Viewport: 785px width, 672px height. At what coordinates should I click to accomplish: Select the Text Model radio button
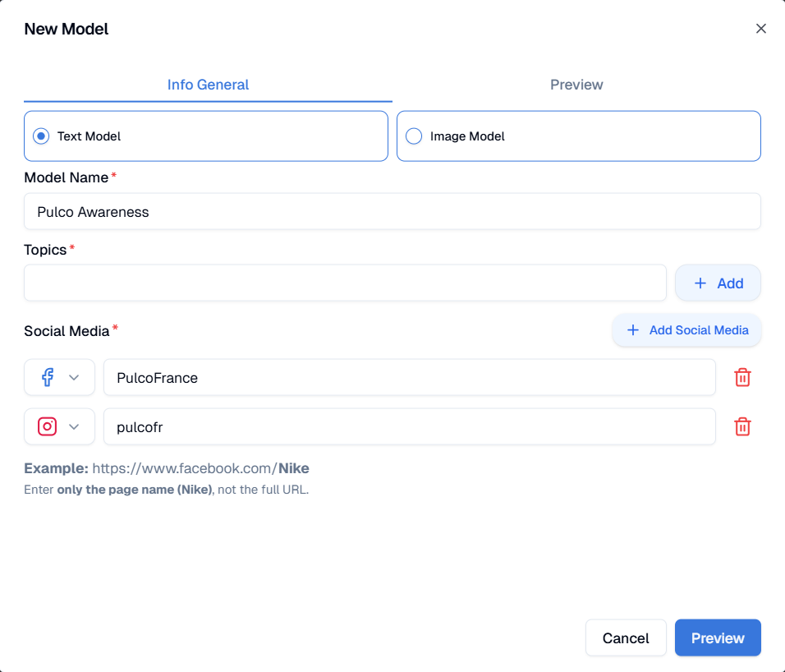click(x=41, y=136)
